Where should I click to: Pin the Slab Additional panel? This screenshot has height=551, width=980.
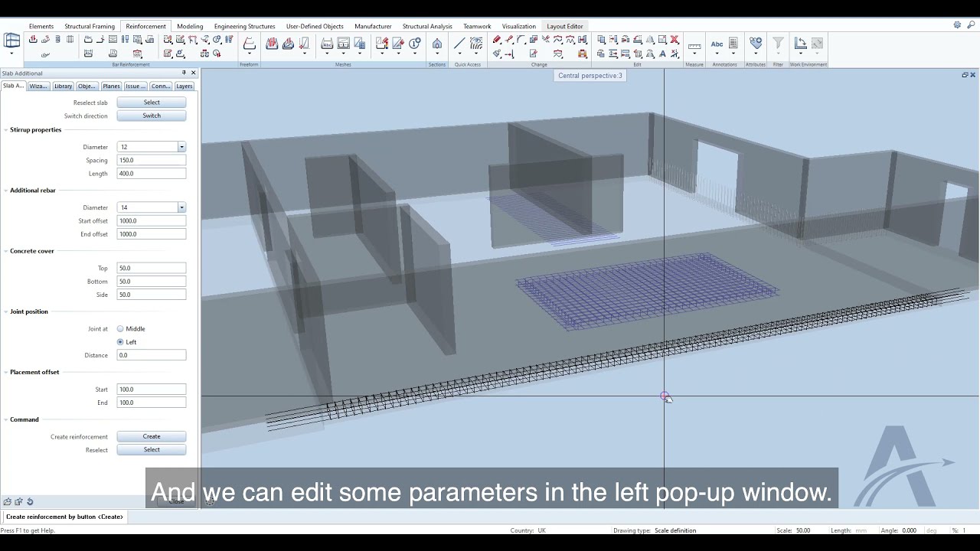point(184,73)
